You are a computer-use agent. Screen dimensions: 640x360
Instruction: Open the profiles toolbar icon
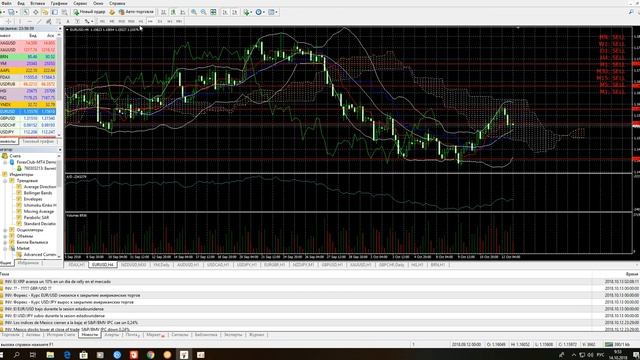point(11,12)
